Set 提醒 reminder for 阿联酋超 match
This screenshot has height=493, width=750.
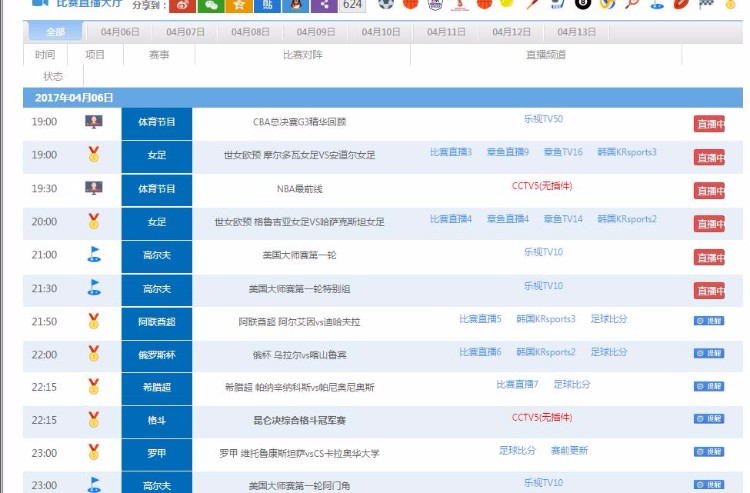[709, 320]
